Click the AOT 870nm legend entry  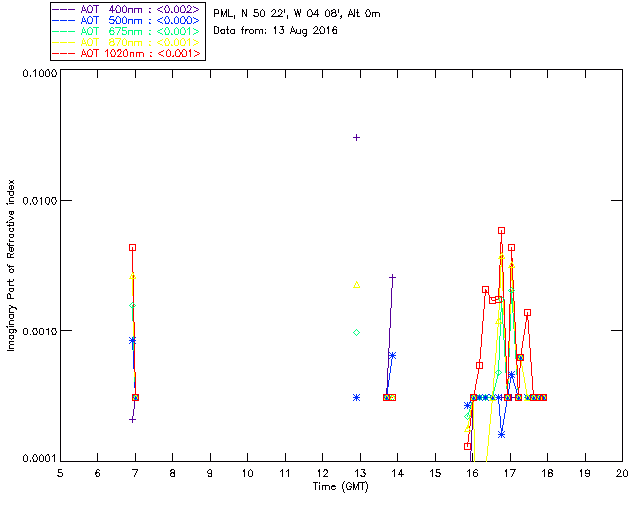coord(127,42)
